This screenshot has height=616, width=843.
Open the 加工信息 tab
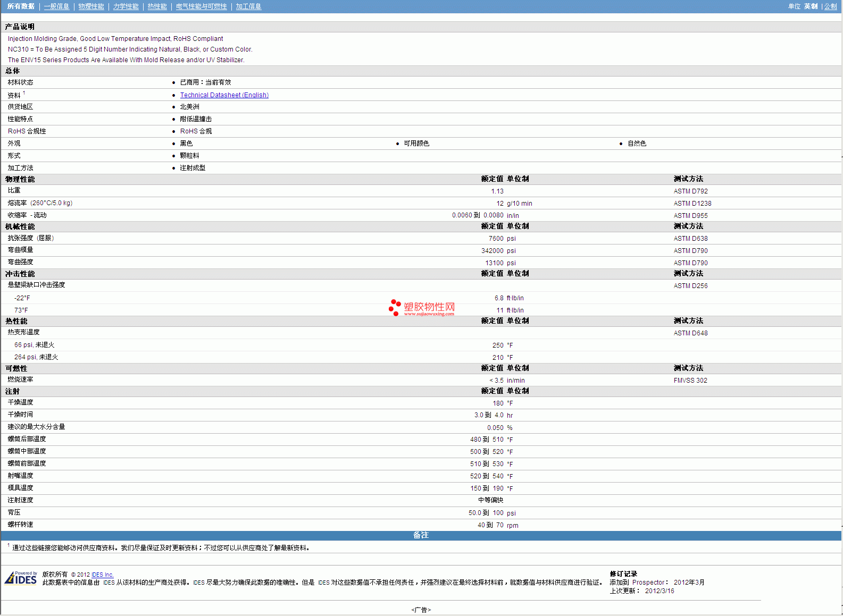click(248, 6)
